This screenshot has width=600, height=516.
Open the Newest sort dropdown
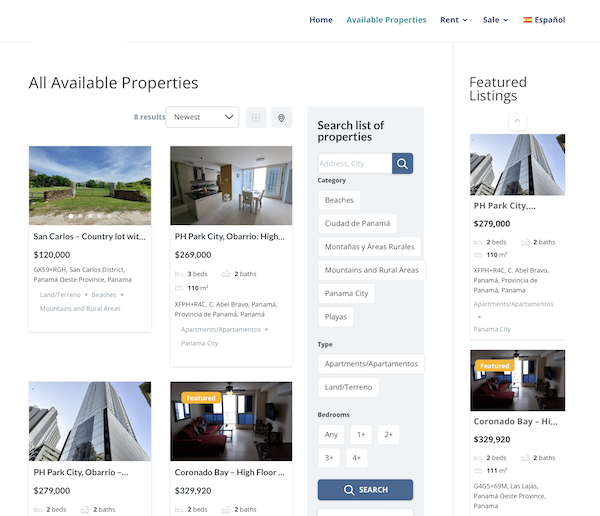coord(202,117)
